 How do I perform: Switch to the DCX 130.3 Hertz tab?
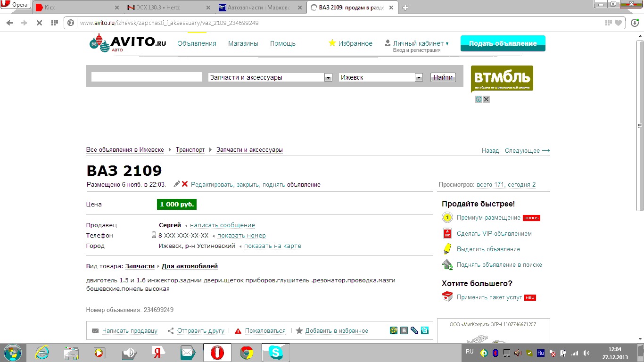coord(167,8)
